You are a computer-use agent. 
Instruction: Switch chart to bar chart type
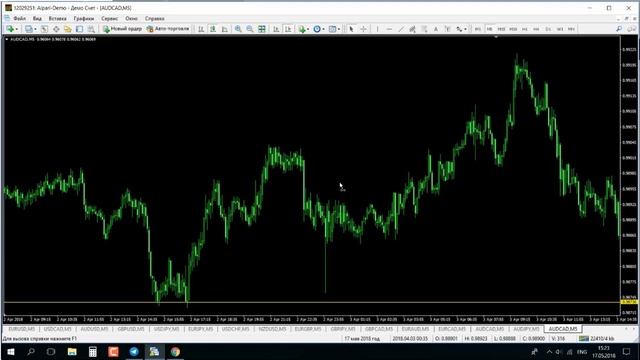click(x=201, y=29)
